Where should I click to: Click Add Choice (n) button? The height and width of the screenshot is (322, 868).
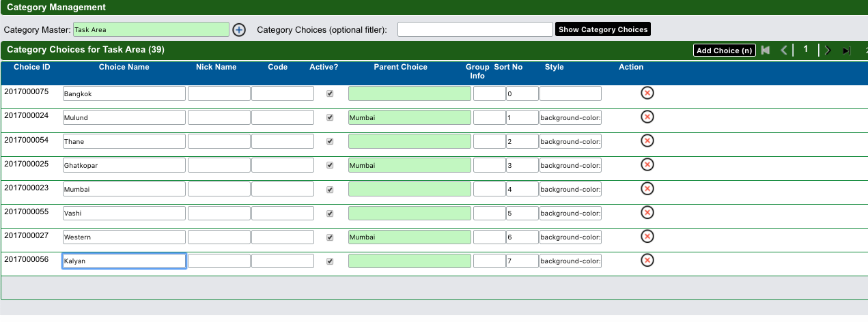(724, 50)
